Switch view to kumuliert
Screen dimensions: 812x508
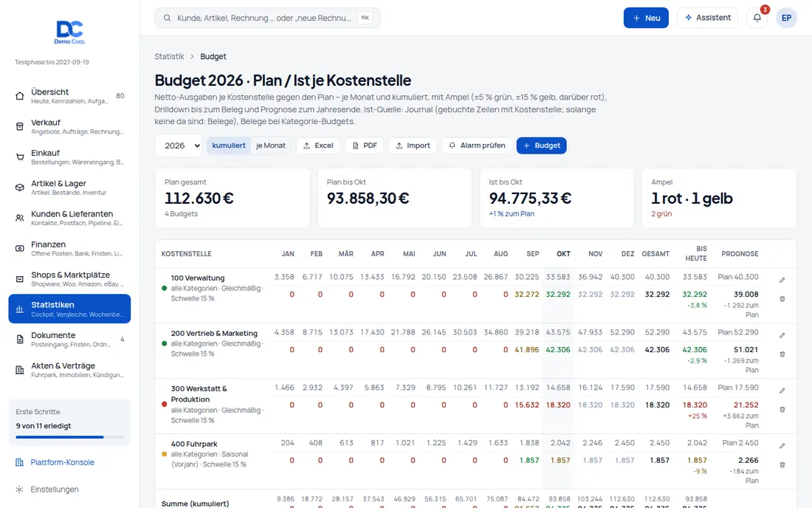[x=229, y=145]
